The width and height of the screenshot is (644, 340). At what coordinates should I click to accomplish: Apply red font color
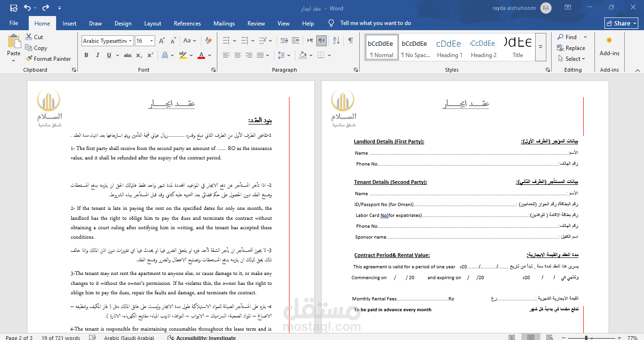pos(201,55)
